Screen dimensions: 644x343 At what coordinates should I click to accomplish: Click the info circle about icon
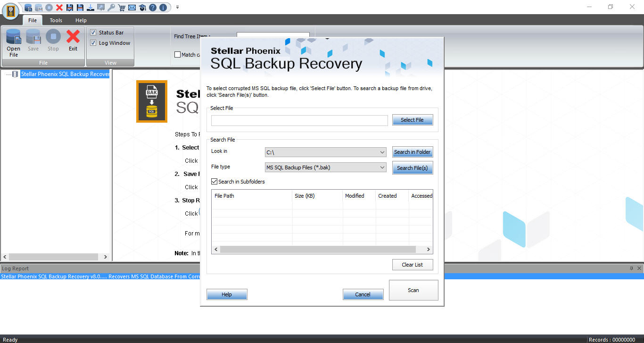click(x=163, y=8)
